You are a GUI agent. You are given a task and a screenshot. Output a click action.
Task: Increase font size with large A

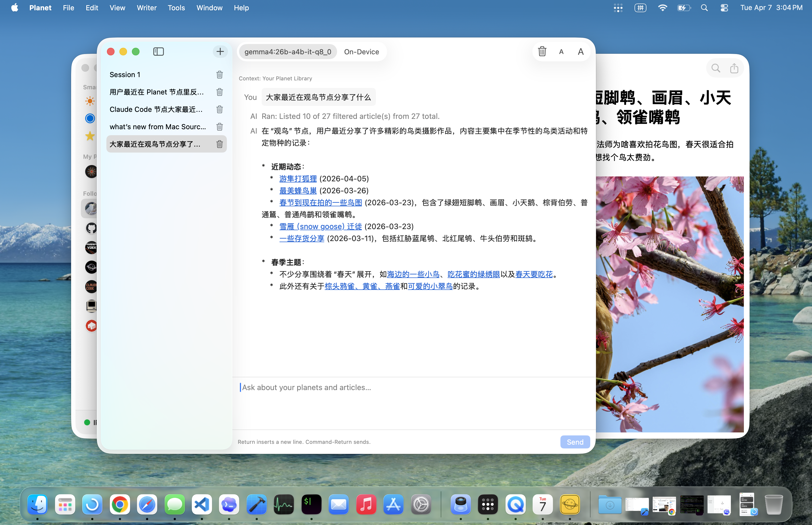point(581,52)
